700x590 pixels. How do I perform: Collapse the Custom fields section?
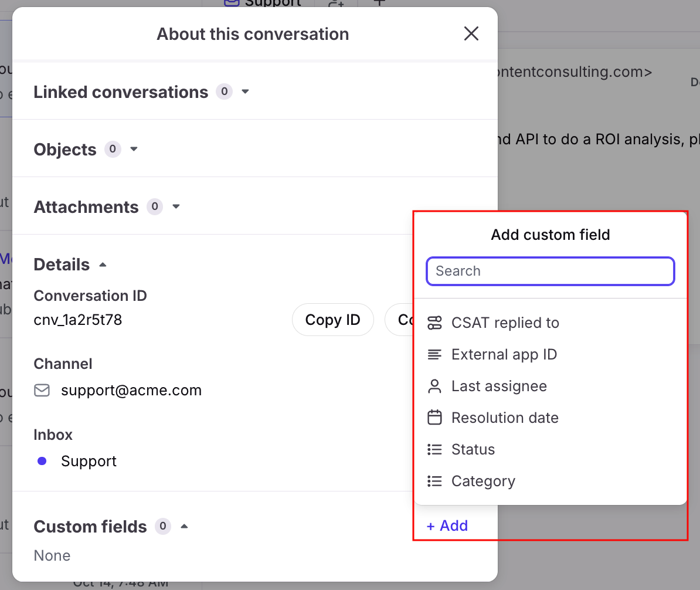(x=184, y=527)
